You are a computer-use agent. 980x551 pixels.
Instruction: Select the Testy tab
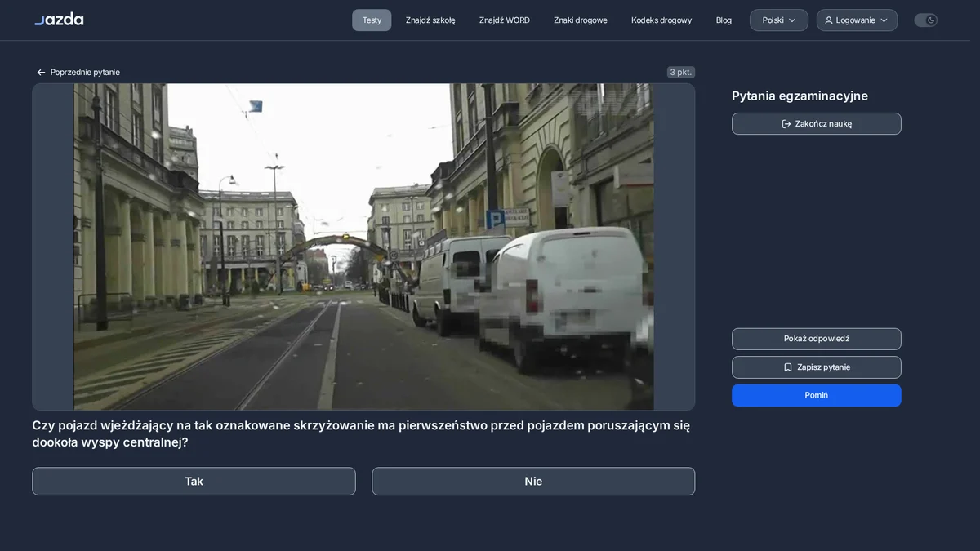(x=372, y=20)
